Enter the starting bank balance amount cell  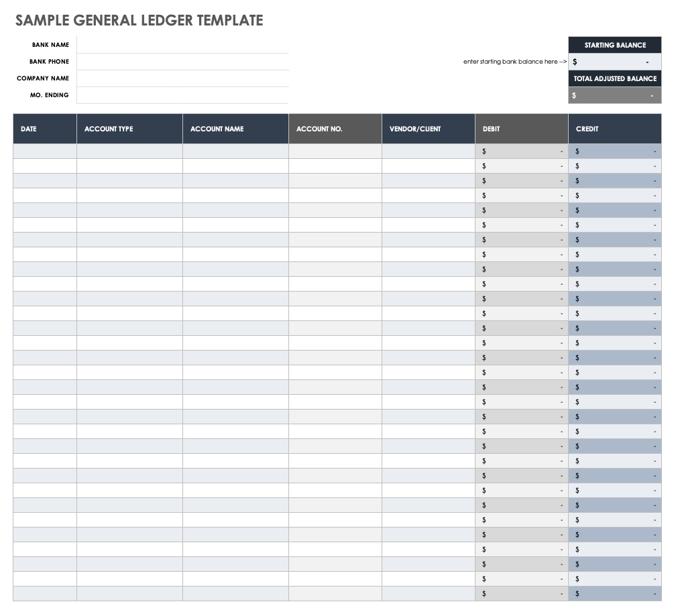tap(614, 61)
